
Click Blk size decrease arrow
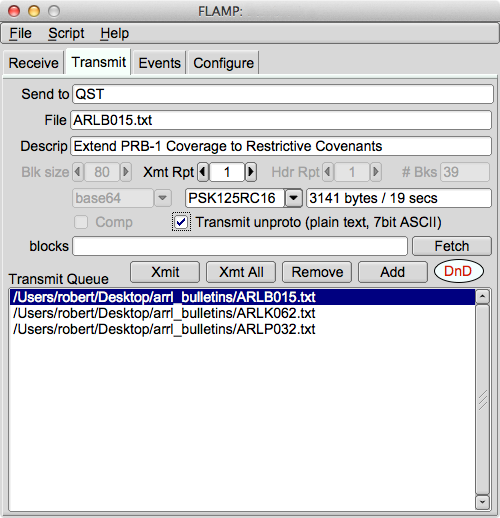pyautogui.click(x=78, y=172)
